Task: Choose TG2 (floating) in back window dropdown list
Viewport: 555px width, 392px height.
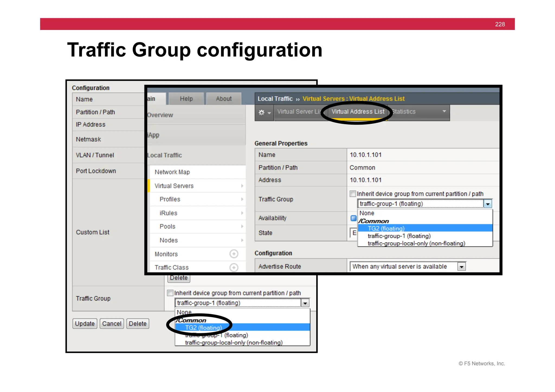Action: pos(243,327)
